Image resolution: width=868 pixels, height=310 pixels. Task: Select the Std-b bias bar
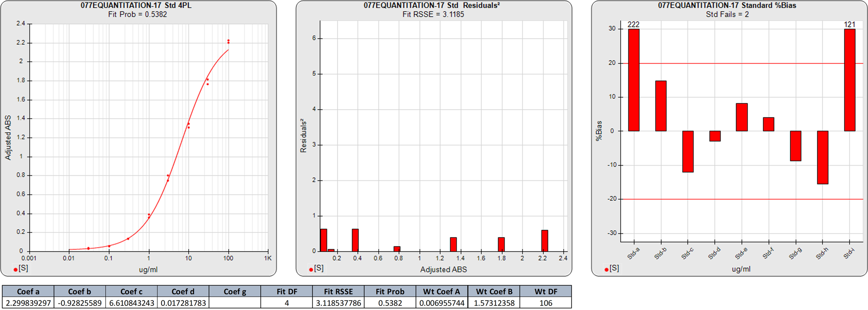tap(661, 106)
